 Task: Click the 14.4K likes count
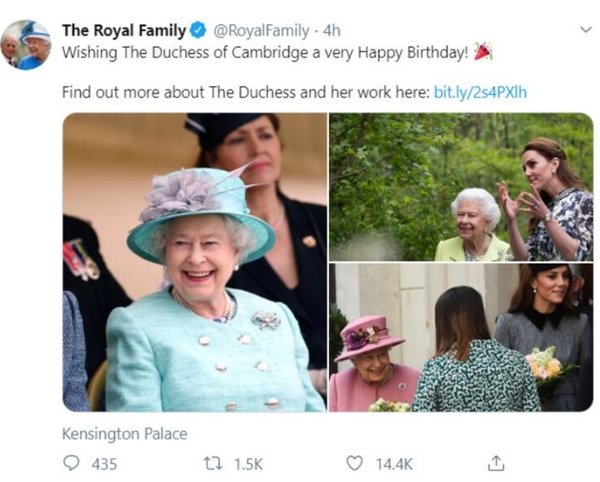click(393, 464)
